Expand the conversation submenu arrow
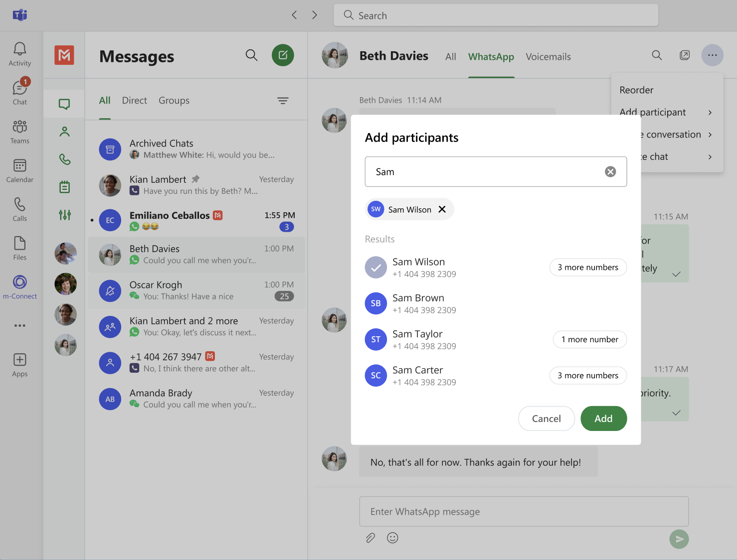The width and height of the screenshot is (737, 560). 710,135
